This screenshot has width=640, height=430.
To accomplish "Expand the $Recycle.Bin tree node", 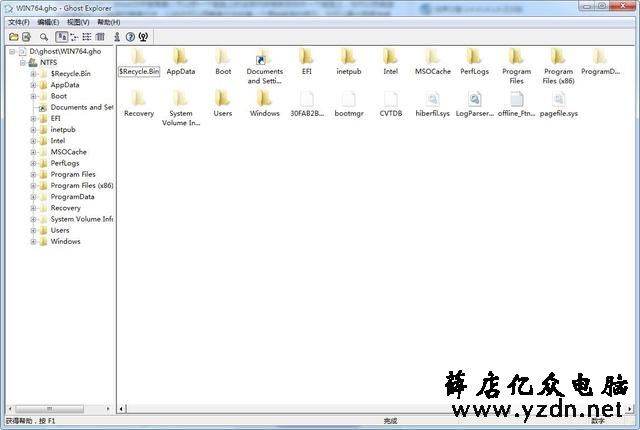I will tap(33, 74).
